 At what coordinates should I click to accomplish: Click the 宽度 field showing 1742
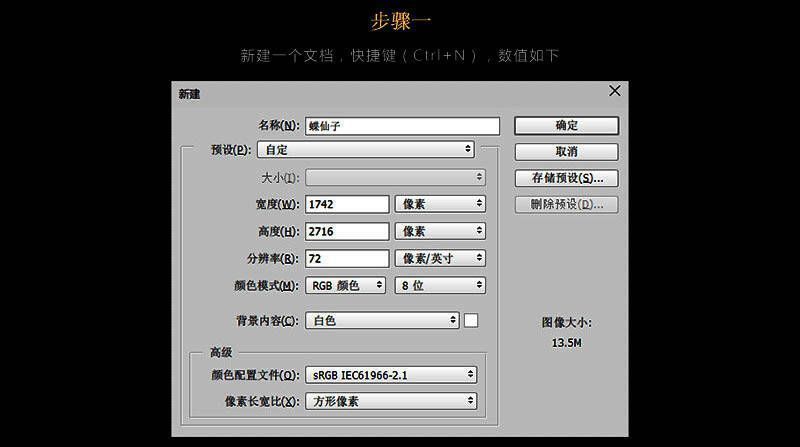pyautogui.click(x=347, y=204)
